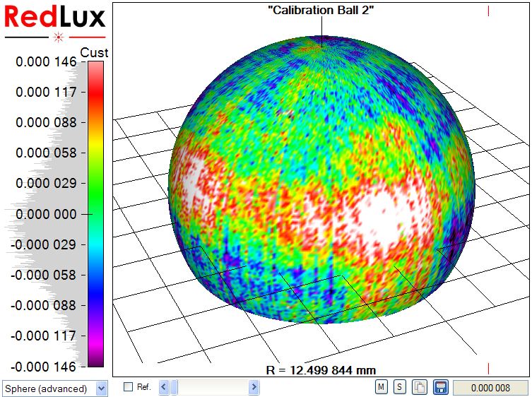Click the -0.000 088 scale label
Viewport: 532px width, 397px height.
click(43, 305)
